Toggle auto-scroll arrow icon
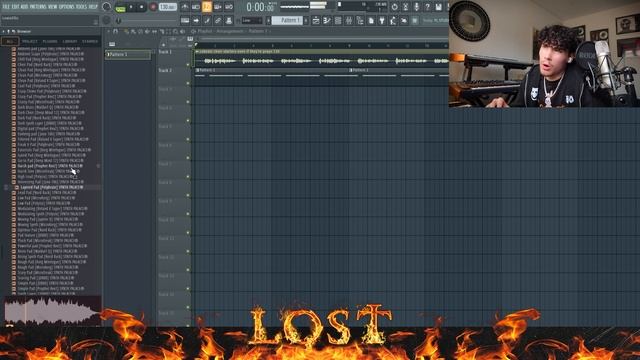The width and height of the screenshot is (640, 360). click(196, 20)
